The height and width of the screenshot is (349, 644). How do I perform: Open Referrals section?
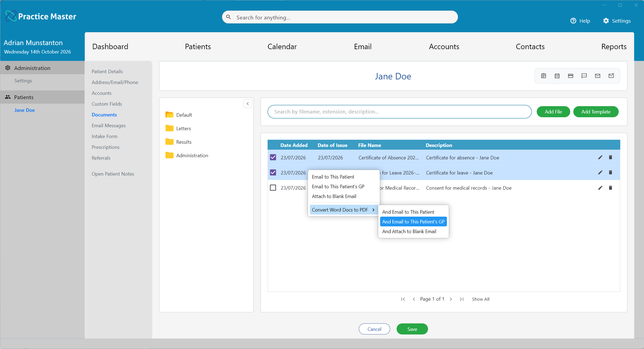click(x=101, y=158)
